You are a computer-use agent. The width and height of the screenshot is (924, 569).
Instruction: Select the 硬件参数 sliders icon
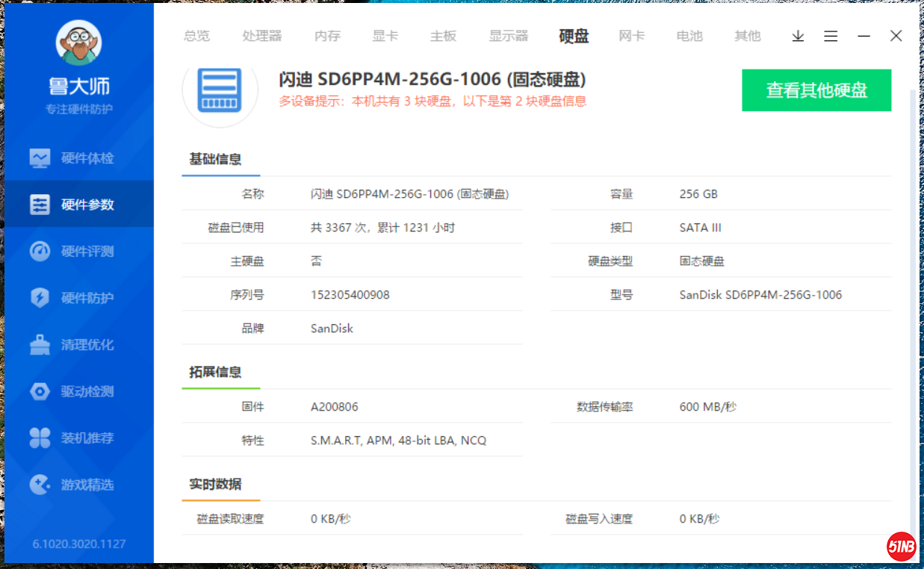40,205
